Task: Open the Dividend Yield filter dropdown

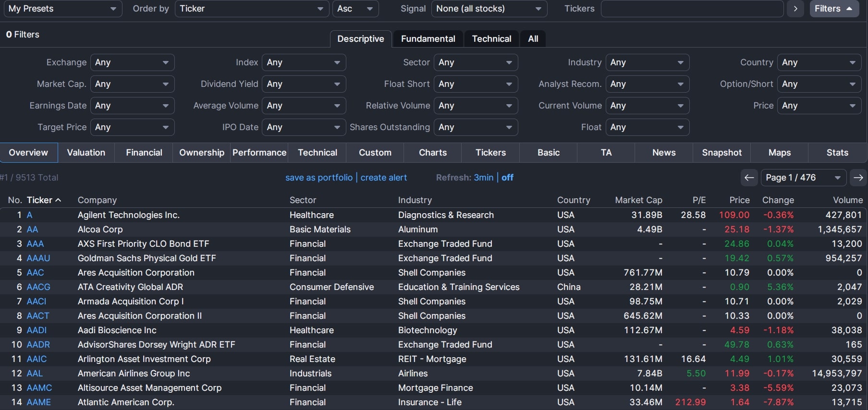Action: tap(304, 84)
